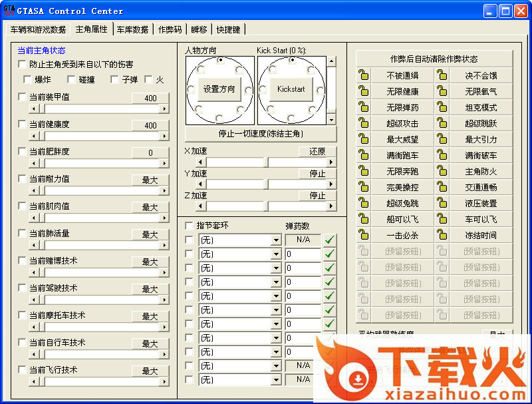Click lock icon beside 坦克模式

[x=442, y=107]
